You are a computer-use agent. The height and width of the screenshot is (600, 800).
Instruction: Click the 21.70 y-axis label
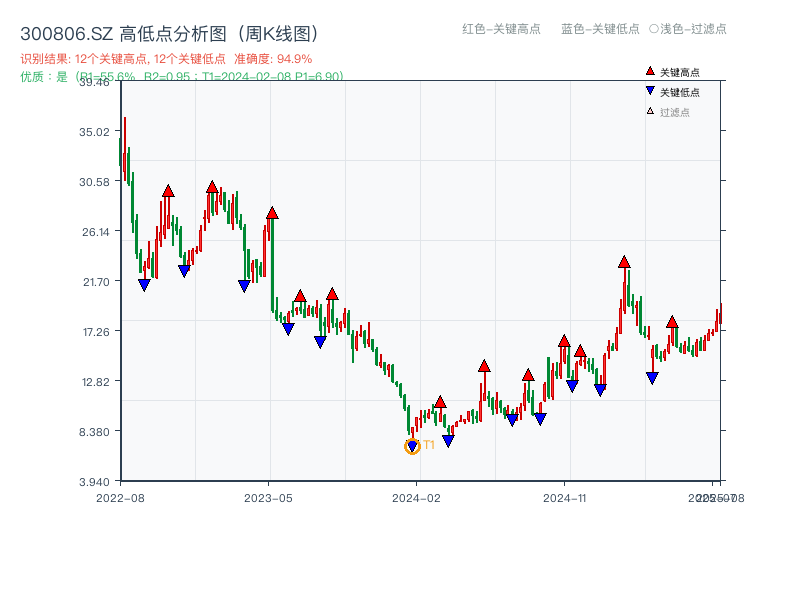coord(96,282)
